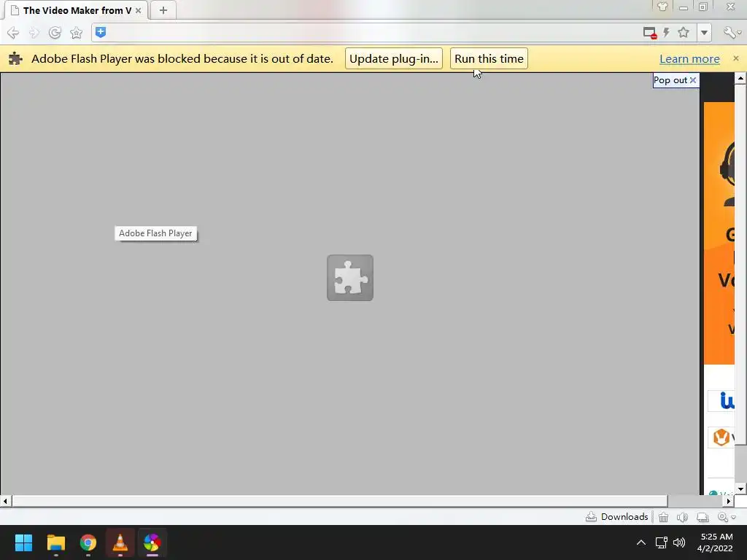Open Google Chrome from the taskbar

tap(88, 542)
